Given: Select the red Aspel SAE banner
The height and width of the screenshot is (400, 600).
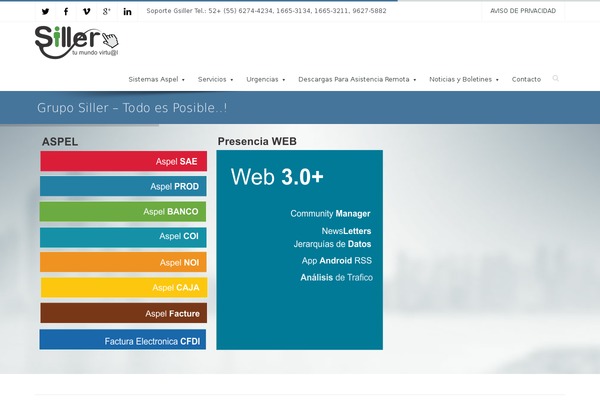Looking at the screenshot, I should point(124,161).
